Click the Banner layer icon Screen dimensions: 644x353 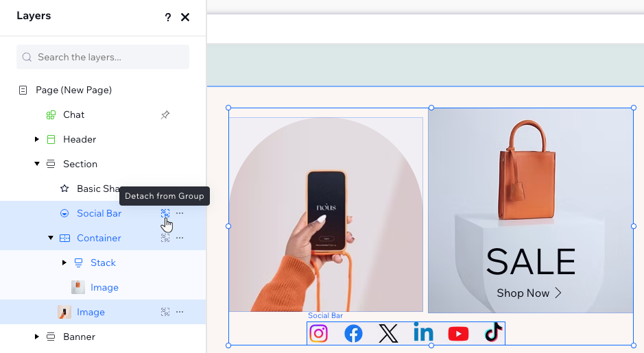[51, 337]
